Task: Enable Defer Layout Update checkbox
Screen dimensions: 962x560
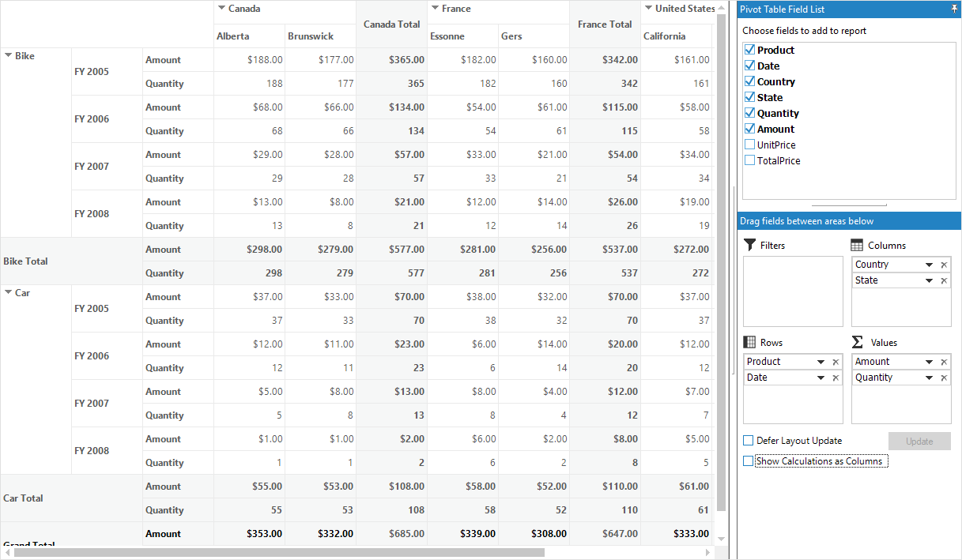Action: tap(749, 441)
